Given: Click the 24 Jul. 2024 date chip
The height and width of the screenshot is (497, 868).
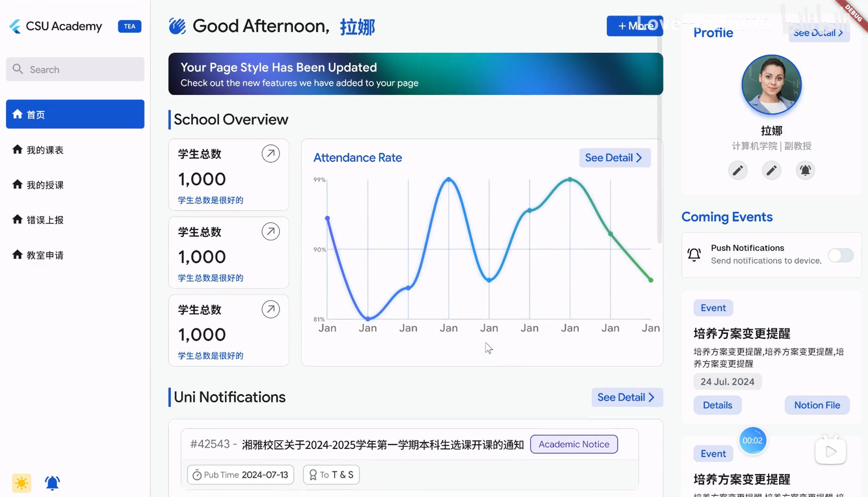Looking at the screenshot, I should tap(727, 382).
